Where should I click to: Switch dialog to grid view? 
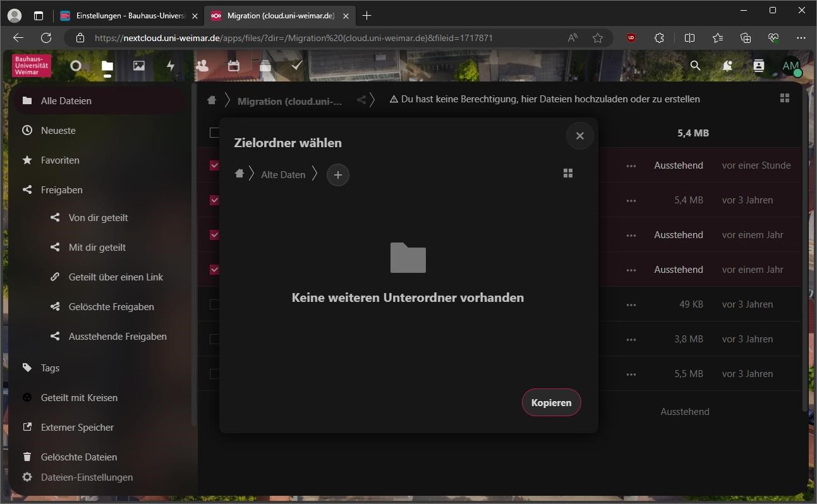coord(567,173)
